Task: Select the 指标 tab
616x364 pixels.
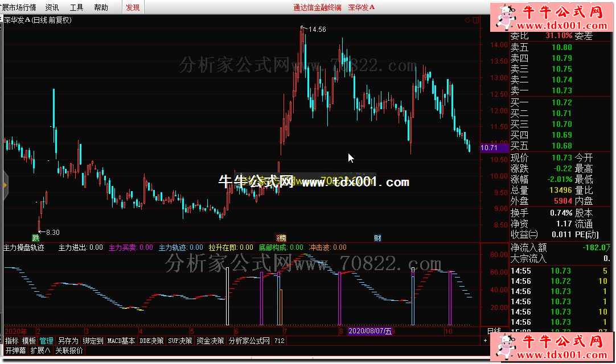Action: point(12,341)
